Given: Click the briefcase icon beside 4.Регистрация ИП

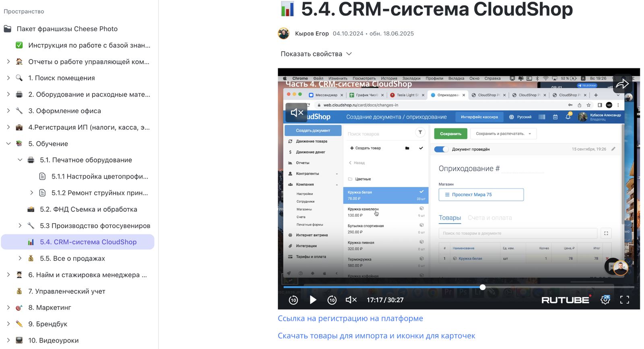Looking at the screenshot, I should (19, 127).
